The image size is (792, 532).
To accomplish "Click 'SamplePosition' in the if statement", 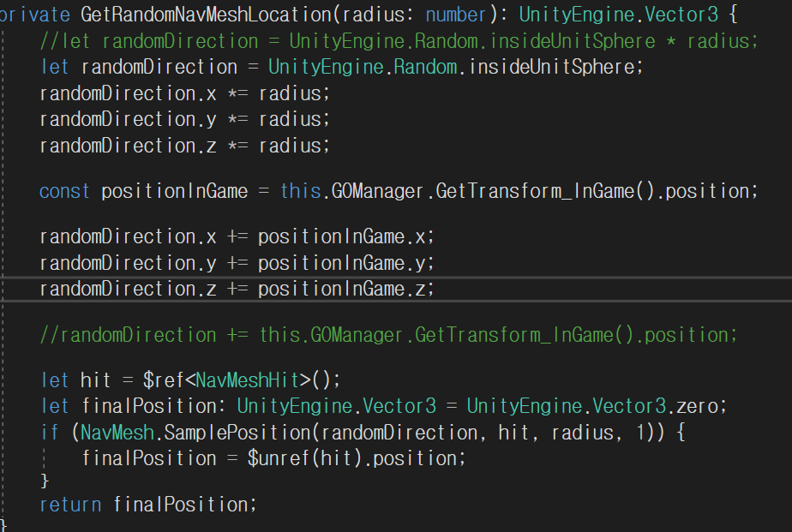I will [x=238, y=433].
